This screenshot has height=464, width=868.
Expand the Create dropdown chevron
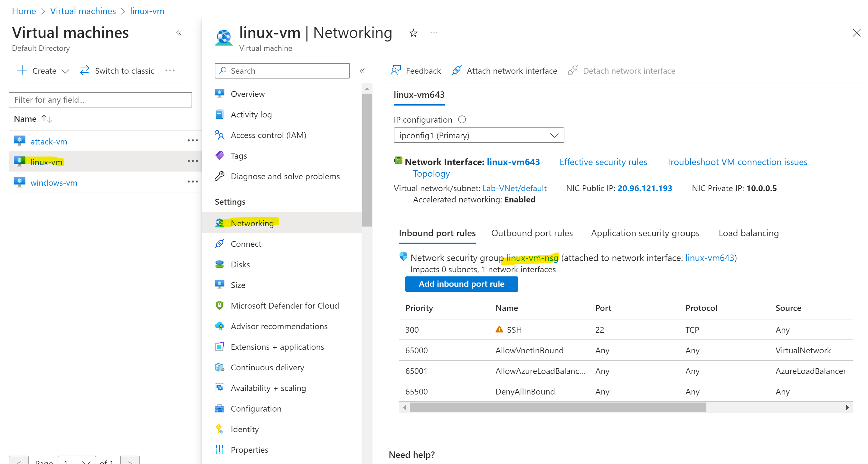tap(65, 71)
